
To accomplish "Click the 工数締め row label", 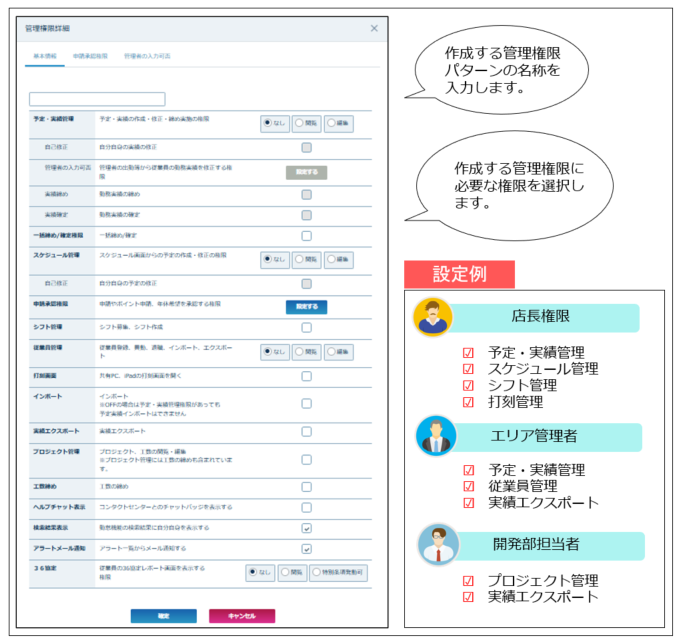I will (x=45, y=487).
